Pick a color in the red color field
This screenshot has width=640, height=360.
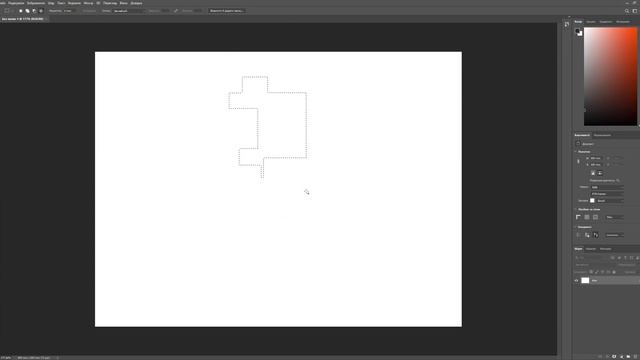(x=610, y=76)
